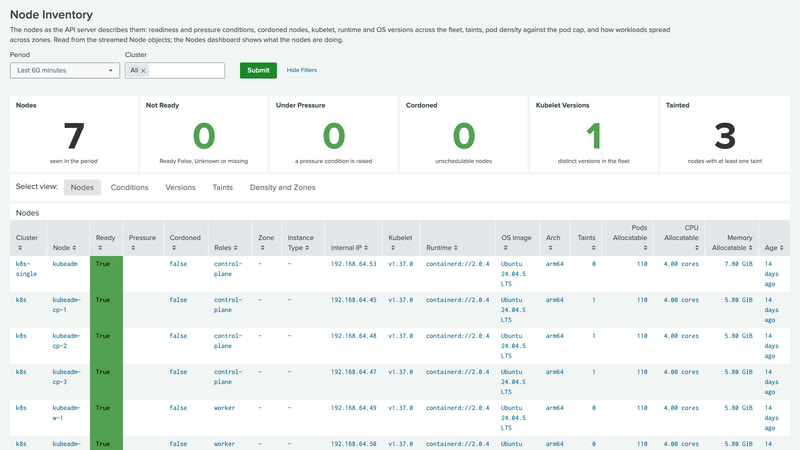Click the Cluster filter input field
This screenshot has height=450, width=800.
point(175,70)
